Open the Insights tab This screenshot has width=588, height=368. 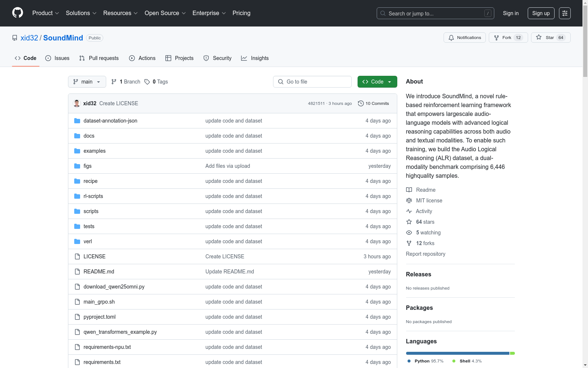pos(255,58)
